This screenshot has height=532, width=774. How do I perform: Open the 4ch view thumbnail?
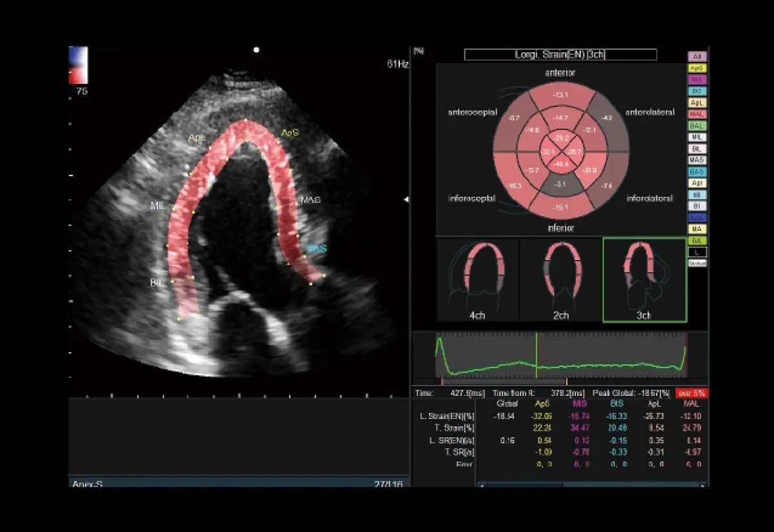coord(478,279)
